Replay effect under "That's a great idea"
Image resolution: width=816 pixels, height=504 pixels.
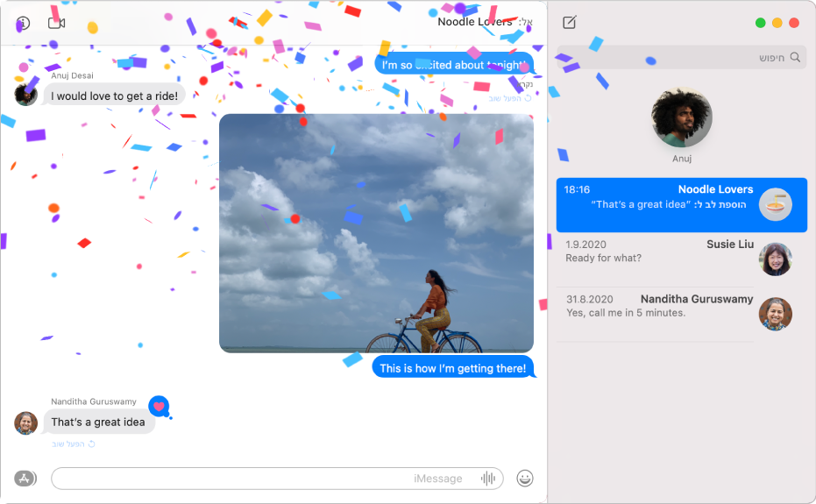pos(74,444)
